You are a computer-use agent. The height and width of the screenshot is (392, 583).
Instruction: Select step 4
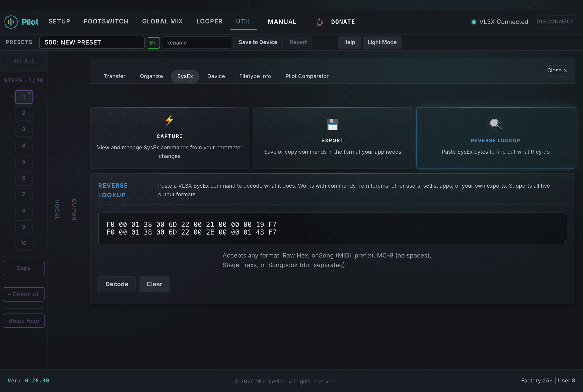24,146
